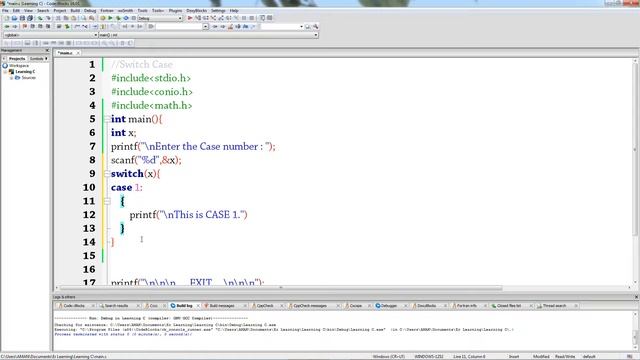Click the Step into debug icon
This screenshot has height=360, width=640.
(213, 18)
